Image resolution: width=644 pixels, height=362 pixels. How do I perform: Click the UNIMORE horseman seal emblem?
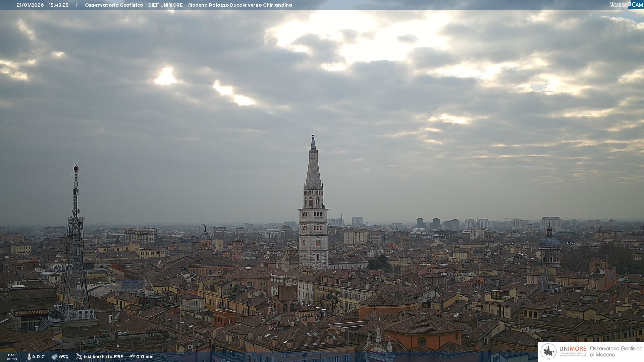[548, 352]
